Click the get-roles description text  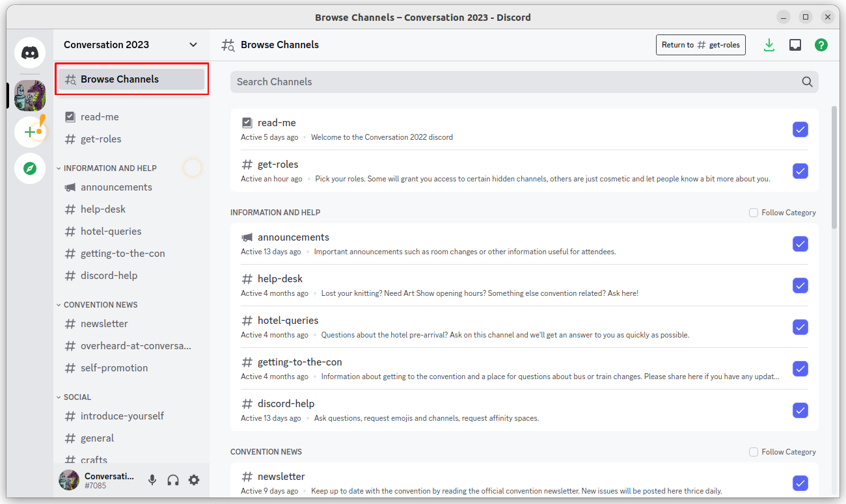pos(543,179)
